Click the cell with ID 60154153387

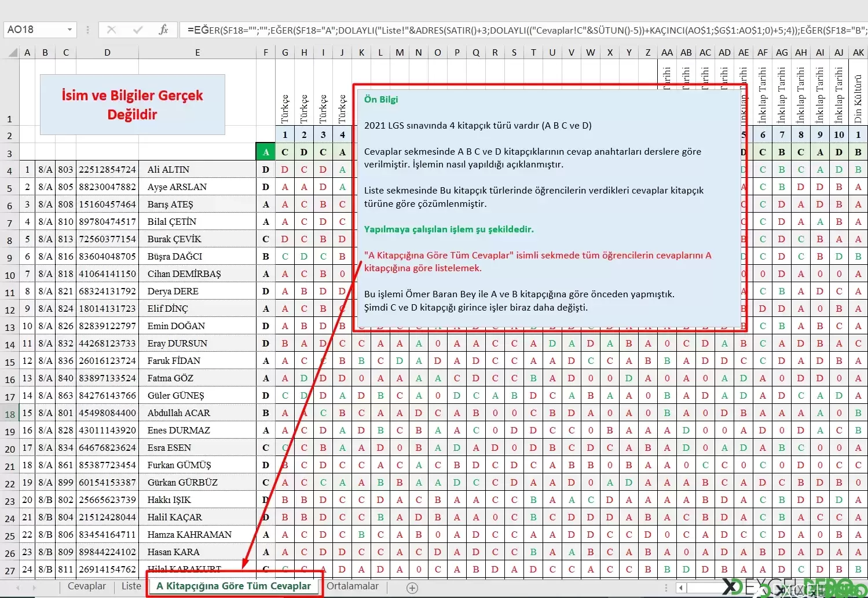(107, 482)
